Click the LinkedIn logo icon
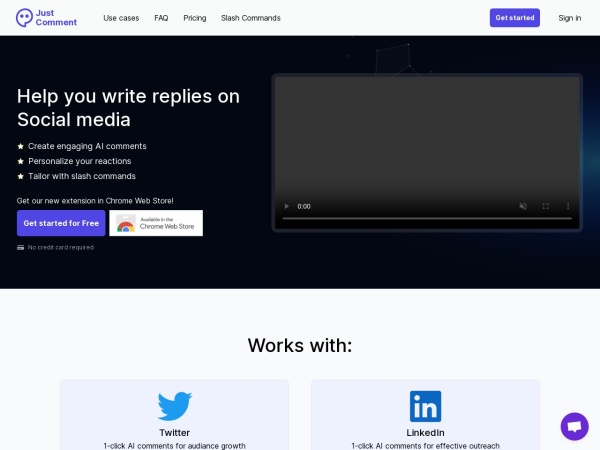 point(425,406)
